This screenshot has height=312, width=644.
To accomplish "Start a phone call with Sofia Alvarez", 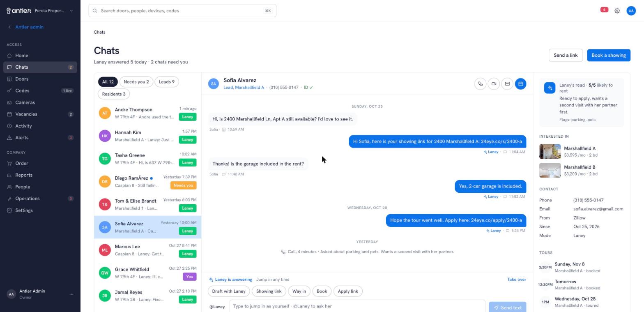I will pyautogui.click(x=480, y=84).
